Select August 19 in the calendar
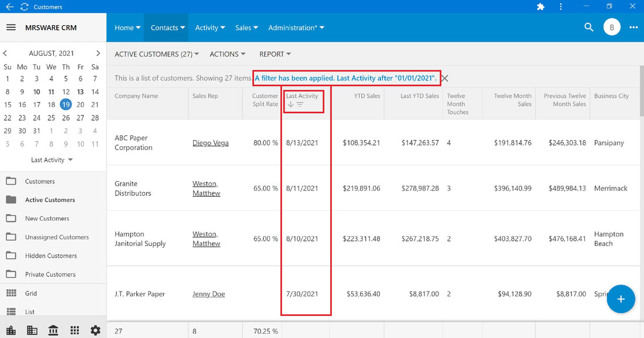Image resolution: width=644 pixels, height=338 pixels. pyautogui.click(x=66, y=104)
